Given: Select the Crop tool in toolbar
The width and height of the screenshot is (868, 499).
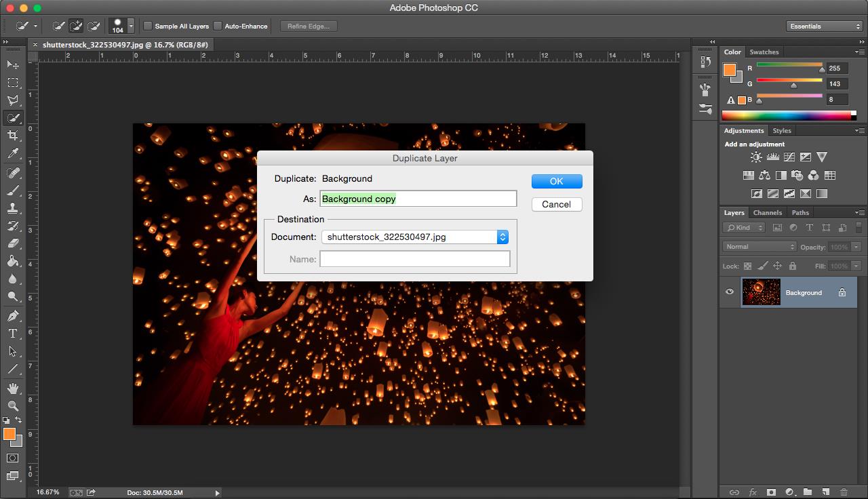Looking at the screenshot, I should coord(13,136).
